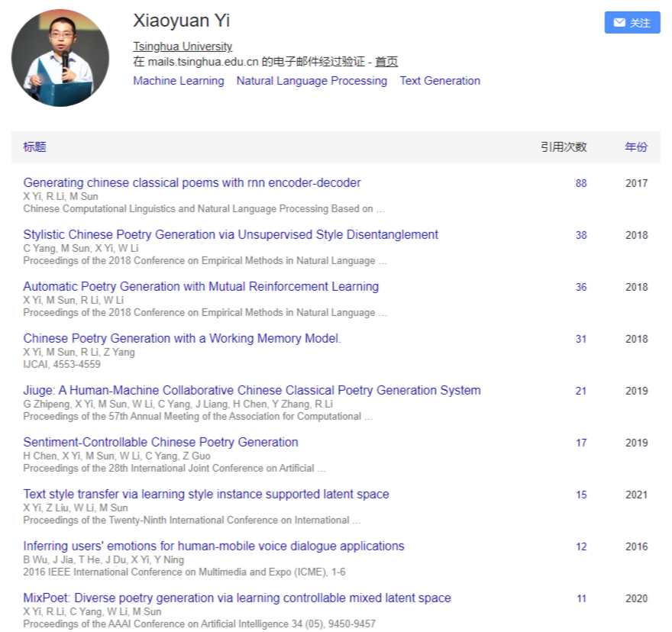Open Xiaoyuan Yi's profile photo
672x632 pixels.
click(x=60, y=58)
